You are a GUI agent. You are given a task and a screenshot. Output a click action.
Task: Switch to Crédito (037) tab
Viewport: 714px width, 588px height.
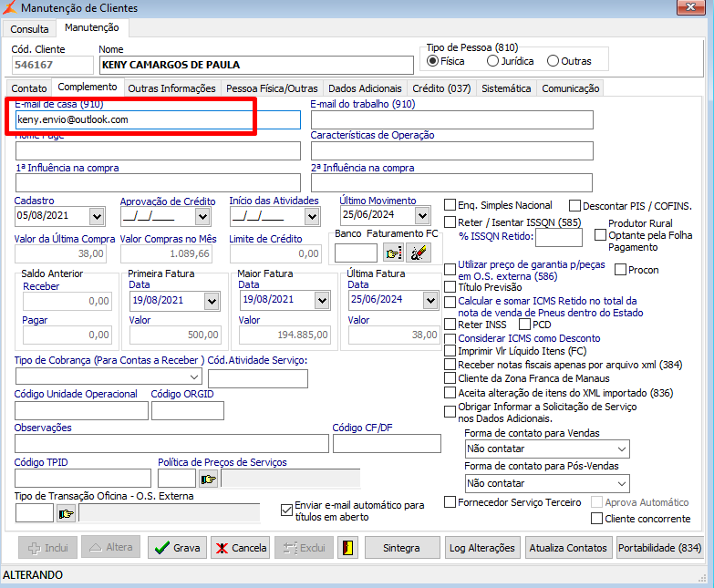441,88
